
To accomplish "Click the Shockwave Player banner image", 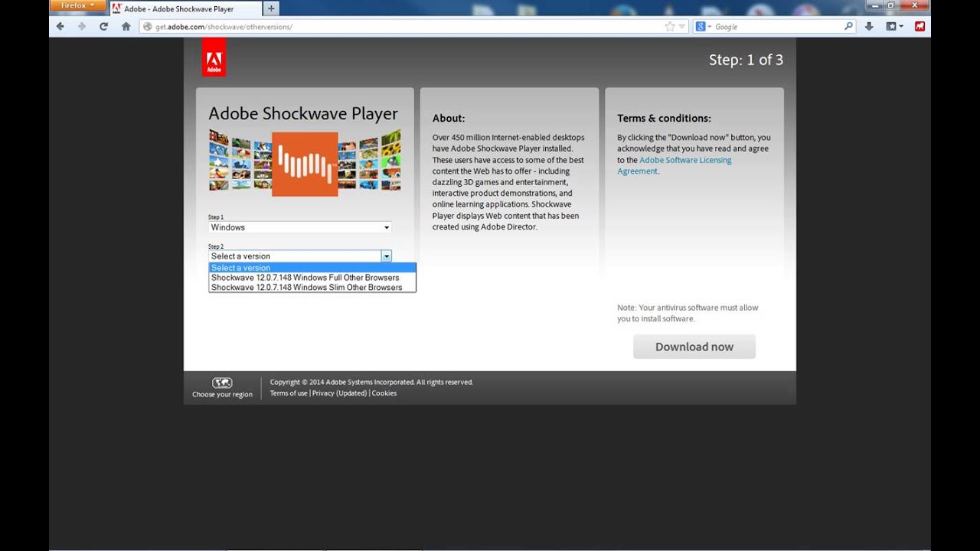I will point(305,163).
